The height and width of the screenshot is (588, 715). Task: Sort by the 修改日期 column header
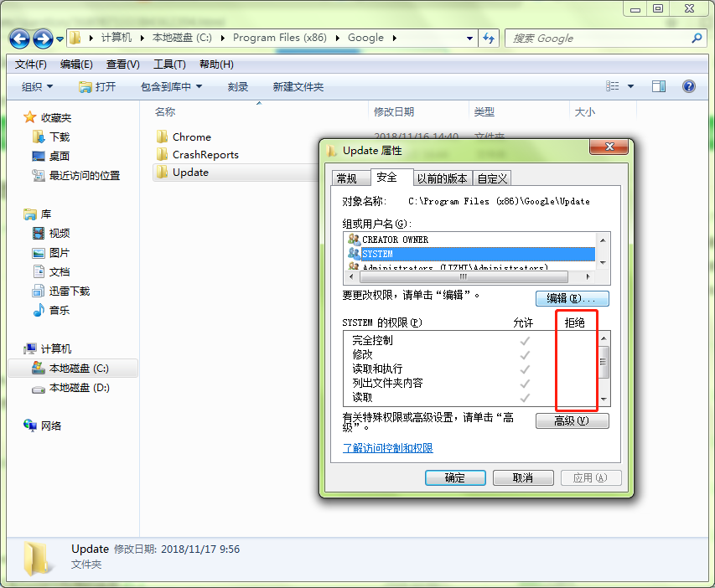418,111
